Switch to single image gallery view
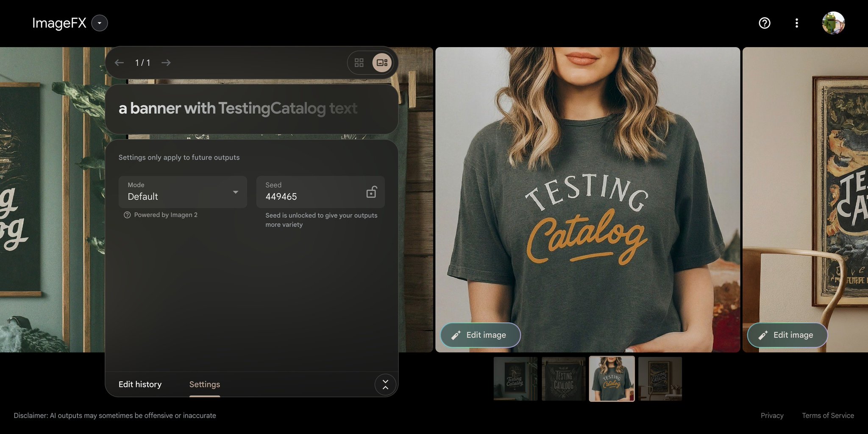Screen dimensions: 868x434 [382, 63]
